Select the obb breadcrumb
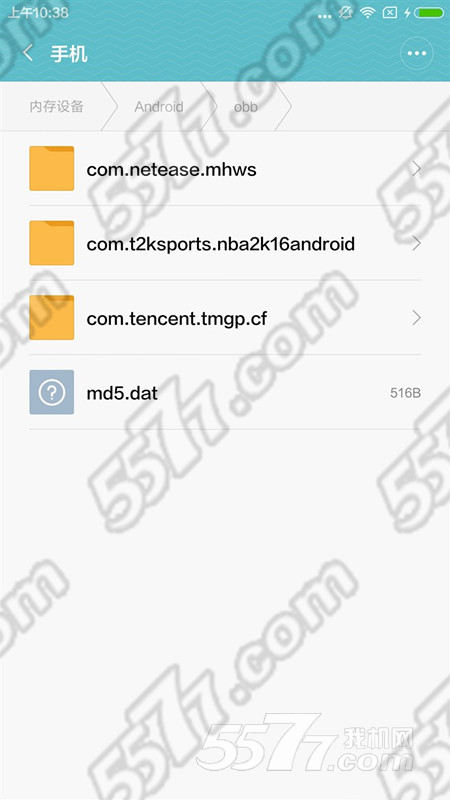Viewport: 450px width, 800px height. pyautogui.click(x=245, y=107)
